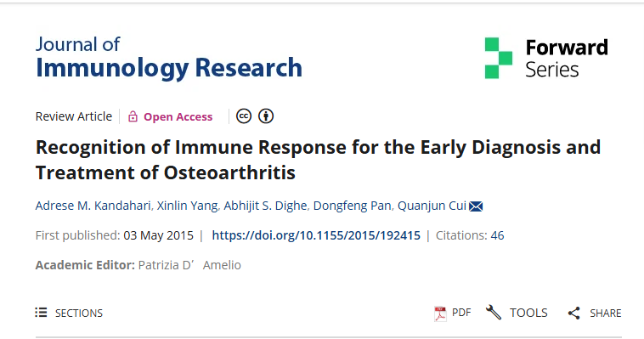644x339 pixels.
Task: Download the article via PDF link
Action: click(453, 314)
